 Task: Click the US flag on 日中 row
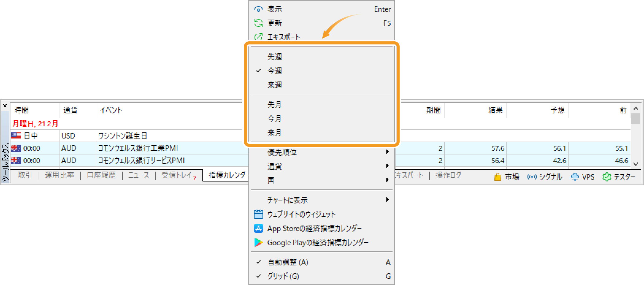pyautogui.click(x=16, y=136)
